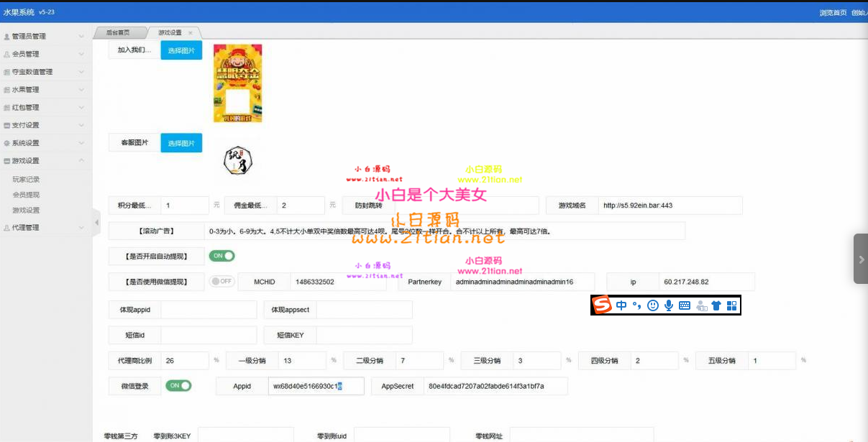This screenshot has width=868, height=442.
Task: Close the 游戏设置 tab with its X
Action: [x=190, y=33]
